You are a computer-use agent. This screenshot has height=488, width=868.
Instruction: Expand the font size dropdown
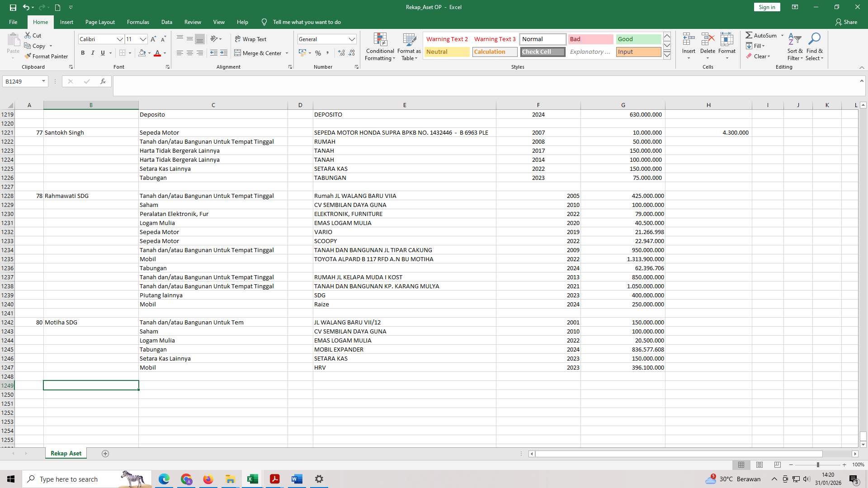tap(143, 39)
